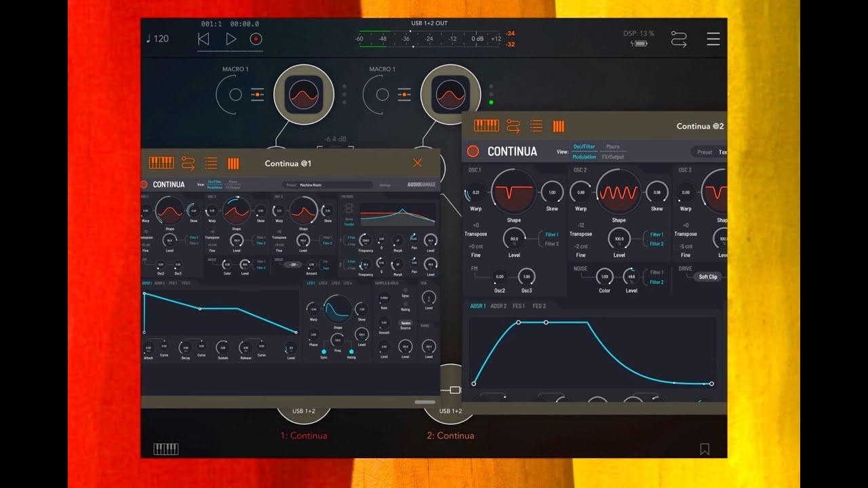
Task: Select filter Parallel routing in Continua @1
Action: click(349, 224)
